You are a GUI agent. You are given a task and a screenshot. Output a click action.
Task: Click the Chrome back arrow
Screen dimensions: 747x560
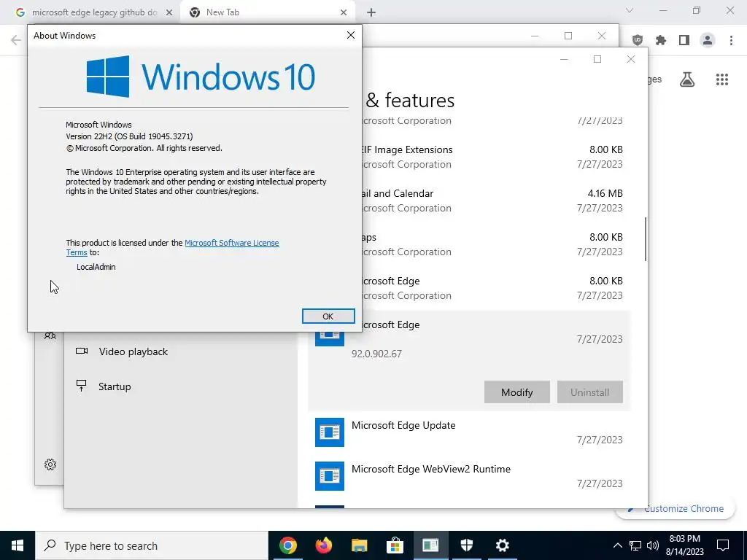click(x=16, y=40)
